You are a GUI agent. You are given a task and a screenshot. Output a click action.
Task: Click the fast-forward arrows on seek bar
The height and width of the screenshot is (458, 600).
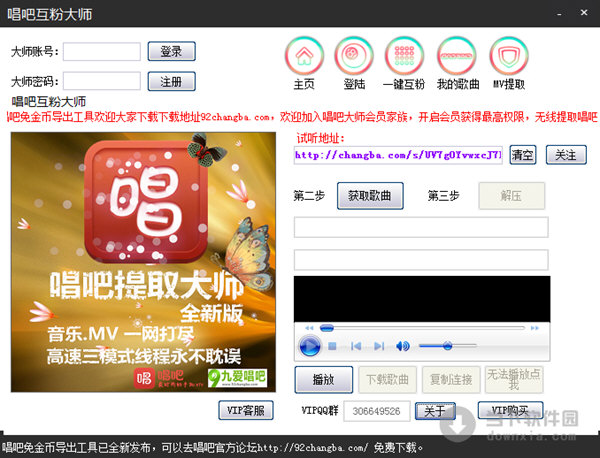point(535,328)
